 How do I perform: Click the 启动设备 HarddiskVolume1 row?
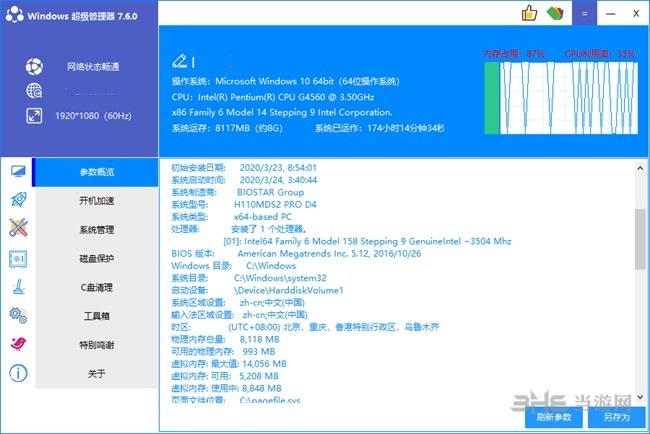(257, 290)
